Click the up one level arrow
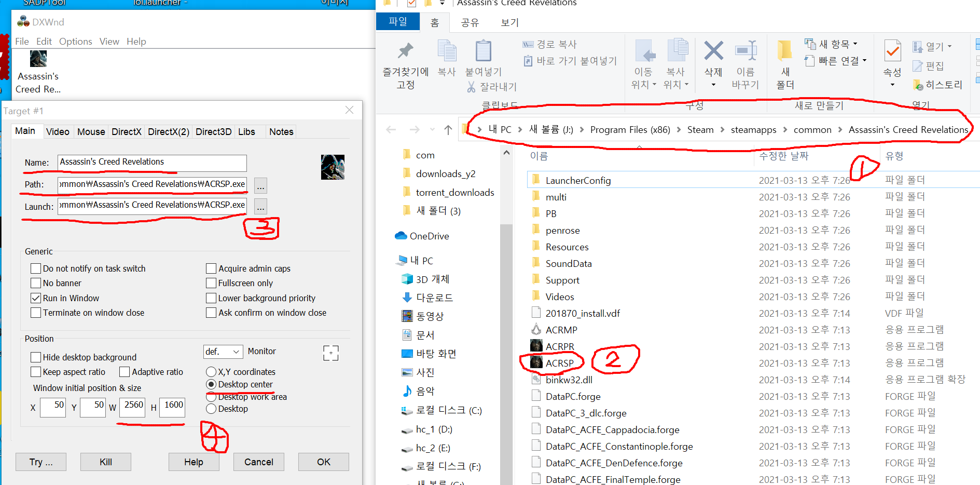Viewport: 980px width, 485px height. tap(448, 130)
